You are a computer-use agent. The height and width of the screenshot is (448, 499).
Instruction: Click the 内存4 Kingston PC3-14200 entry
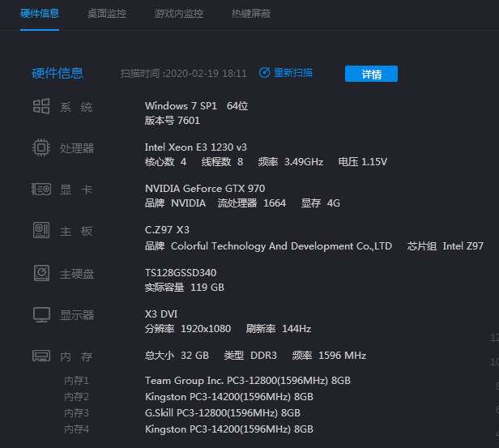coord(229,429)
